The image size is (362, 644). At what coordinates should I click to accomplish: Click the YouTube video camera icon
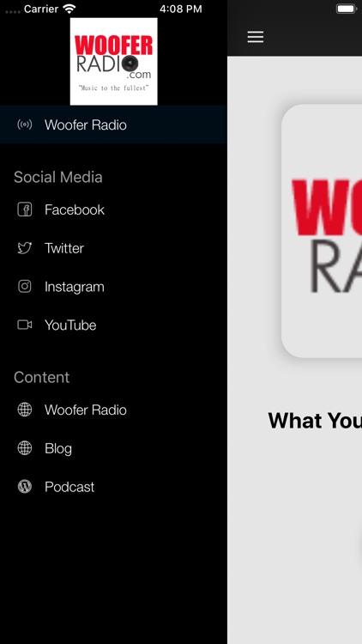25,325
